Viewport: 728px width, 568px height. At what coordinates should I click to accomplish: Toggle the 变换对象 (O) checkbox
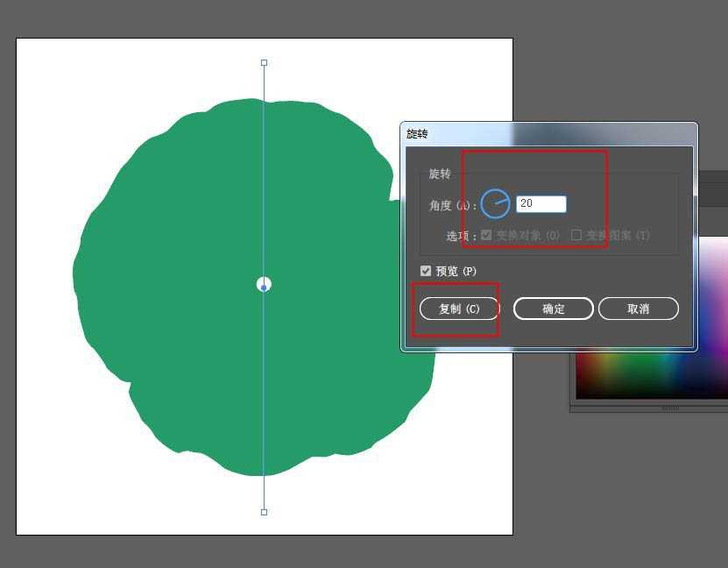[486, 236]
